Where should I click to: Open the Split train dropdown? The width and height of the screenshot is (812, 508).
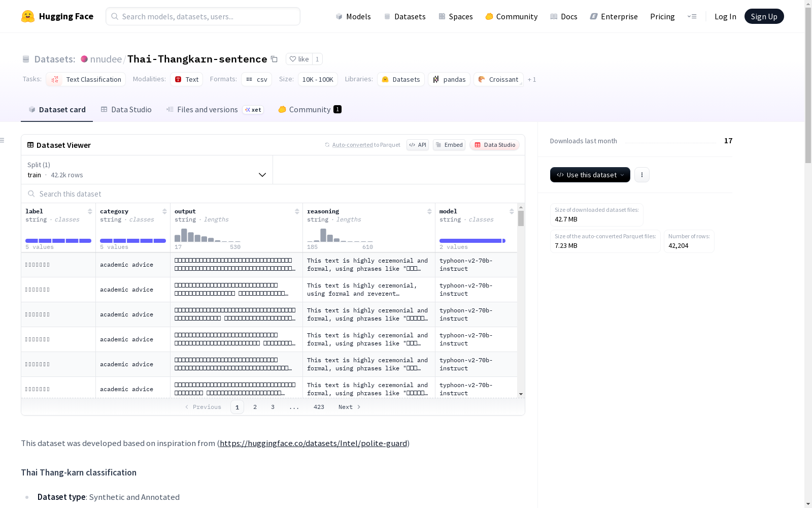[147, 170]
